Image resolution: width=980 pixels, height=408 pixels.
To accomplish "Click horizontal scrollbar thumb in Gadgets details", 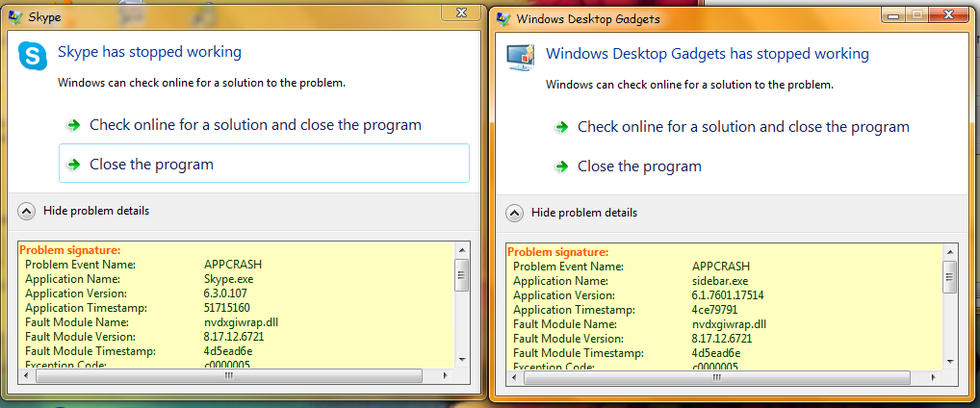I will 716,377.
